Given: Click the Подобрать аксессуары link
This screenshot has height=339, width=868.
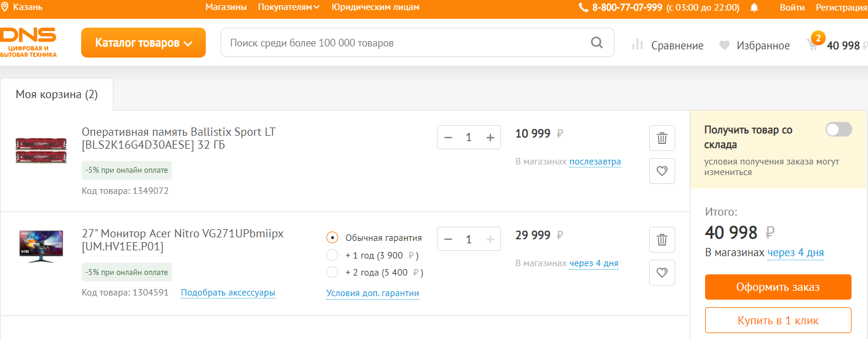Looking at the screenshot, I should point(228,293).
